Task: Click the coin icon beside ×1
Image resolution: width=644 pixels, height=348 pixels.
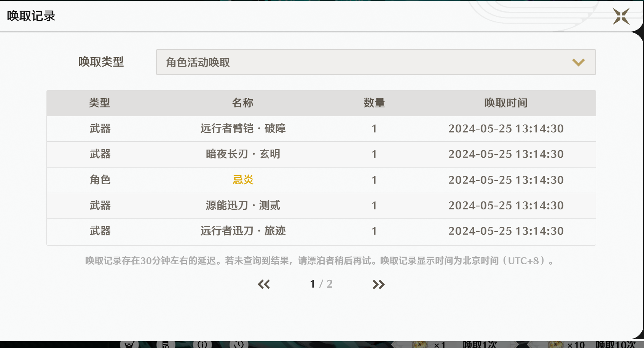Action: coord(420,344)
